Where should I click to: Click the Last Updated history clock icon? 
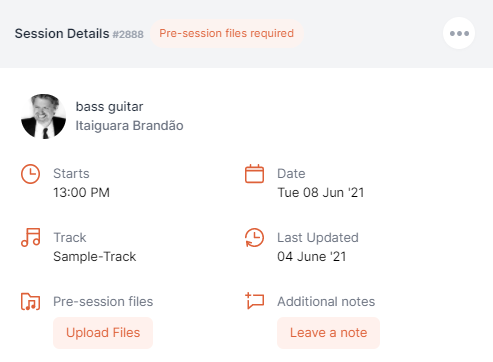(254, 237)
